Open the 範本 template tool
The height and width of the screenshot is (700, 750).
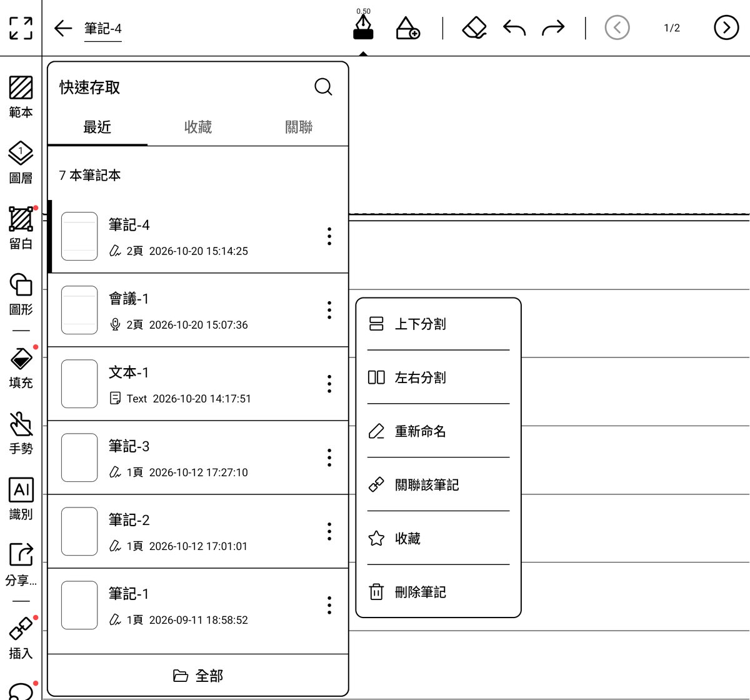[21, 97]
